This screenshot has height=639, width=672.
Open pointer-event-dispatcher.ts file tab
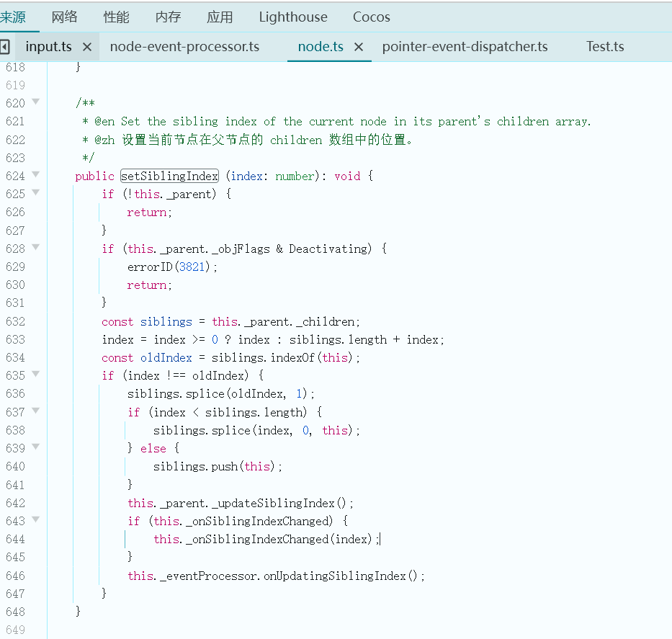(x=465, y=46)
